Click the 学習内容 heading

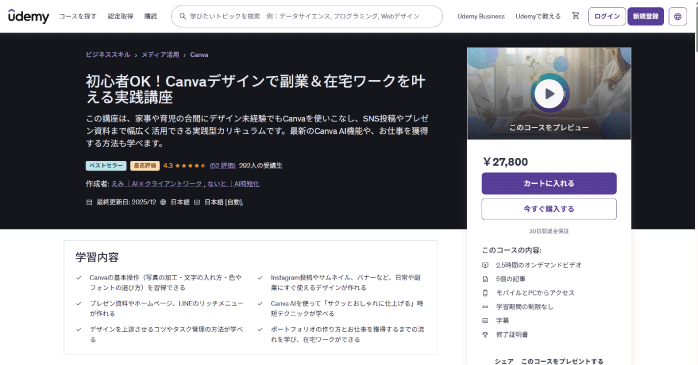97,257
